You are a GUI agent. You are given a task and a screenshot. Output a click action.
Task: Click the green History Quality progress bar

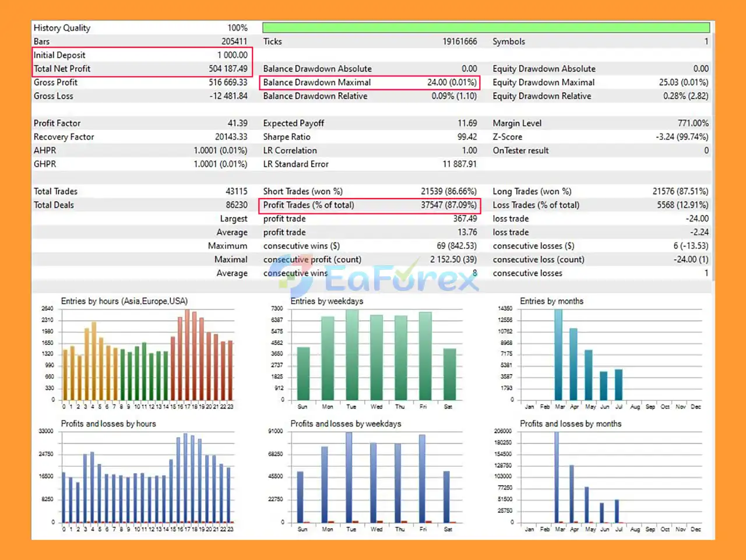coord(485,27)
